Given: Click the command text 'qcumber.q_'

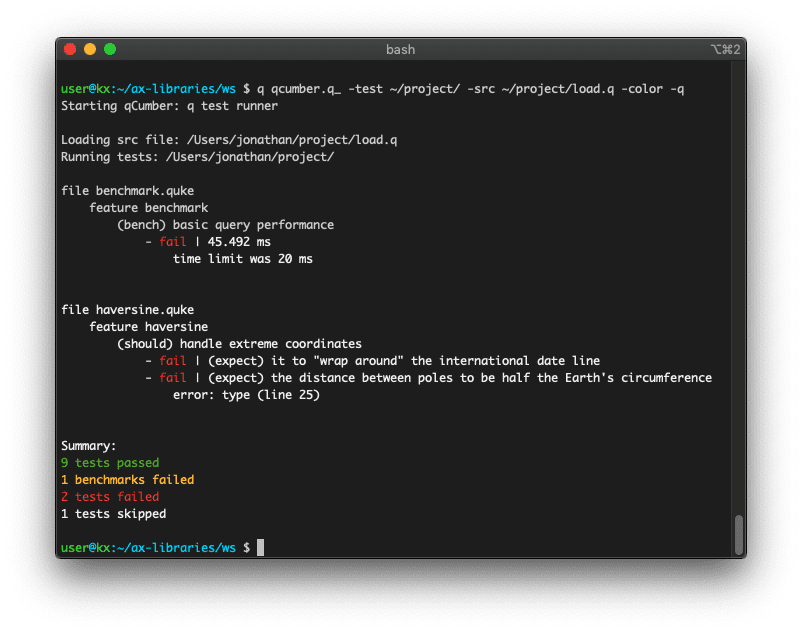Looking at the screenshot, I should click(305, 89).
